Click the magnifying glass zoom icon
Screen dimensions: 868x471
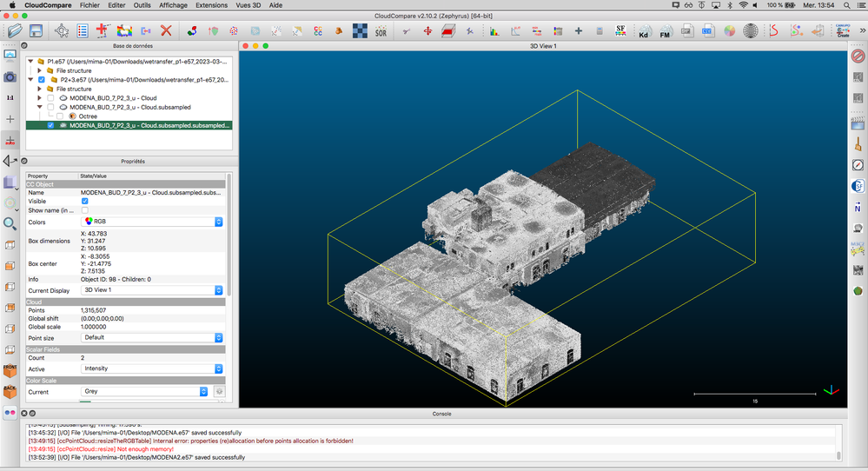click(x=10, y=223)
